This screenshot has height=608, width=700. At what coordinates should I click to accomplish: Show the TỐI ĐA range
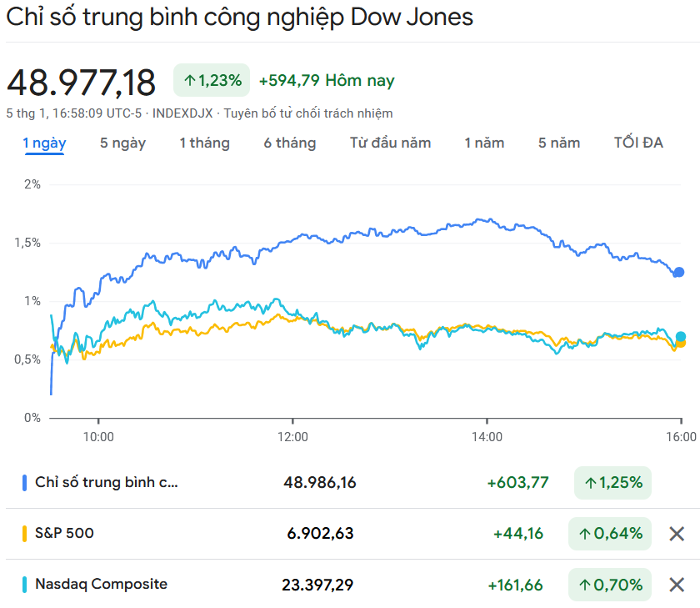point(638,143)
